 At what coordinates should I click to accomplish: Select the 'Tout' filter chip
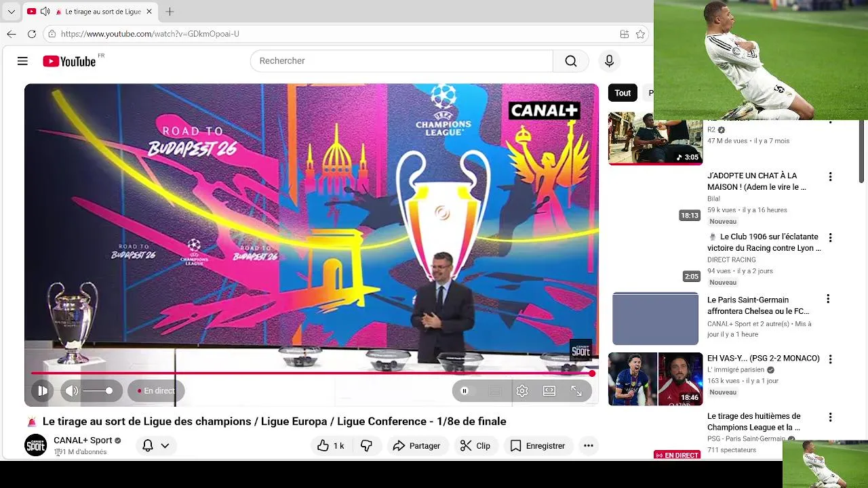623,93
